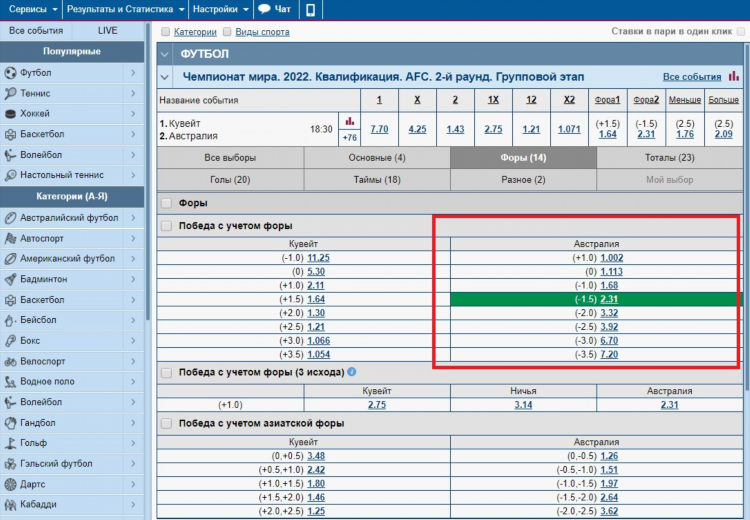
Task: Click the Все события link in header
Action: (x=692, y=77)
